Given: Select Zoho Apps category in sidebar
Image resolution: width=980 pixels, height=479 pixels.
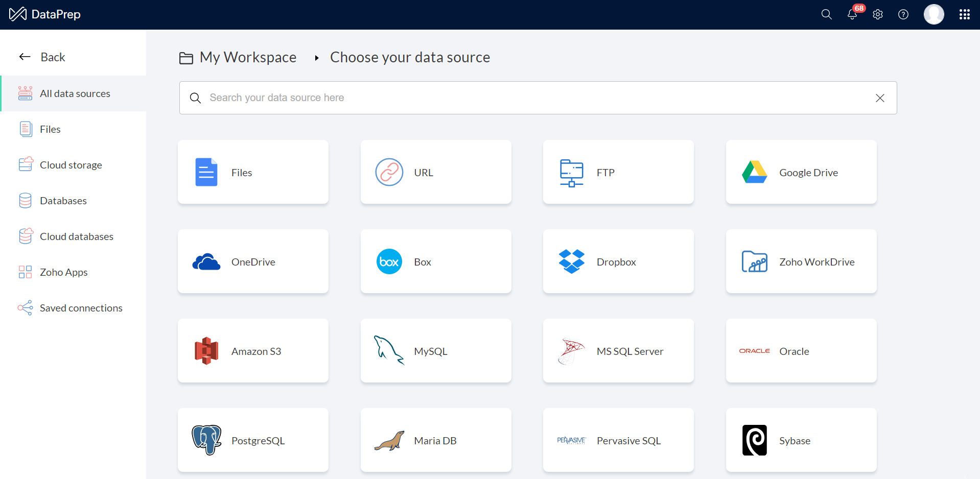Looking at the screenshot, I should coord(74,272).
